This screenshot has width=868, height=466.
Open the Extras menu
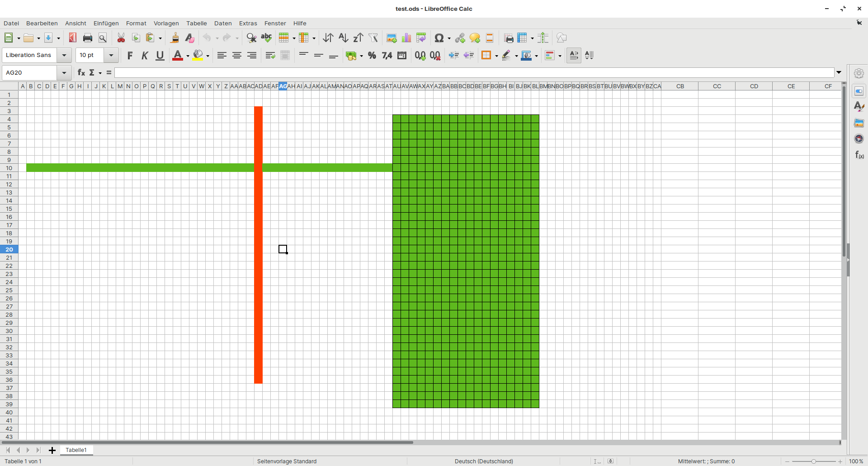click(248, 23)
